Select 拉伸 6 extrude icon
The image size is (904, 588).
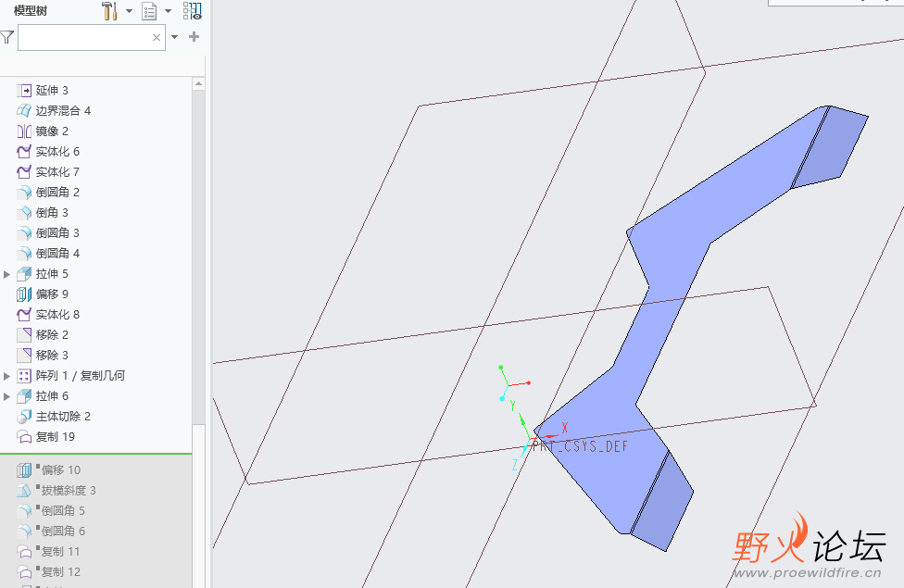24,396
